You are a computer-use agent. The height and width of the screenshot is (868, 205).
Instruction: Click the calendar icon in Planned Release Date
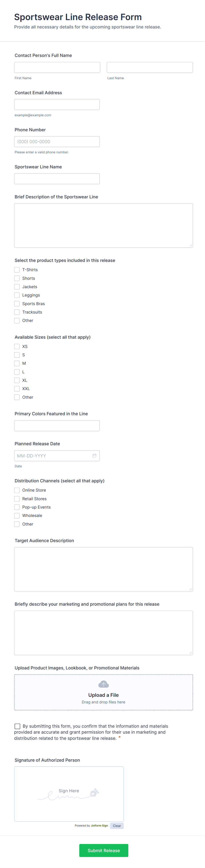[94, 456]
